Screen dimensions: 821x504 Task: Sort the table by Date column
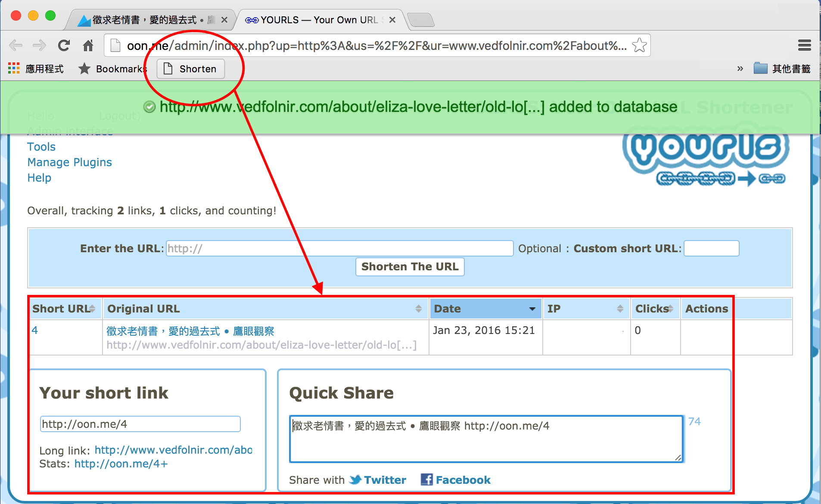pyautogui.click(x=485, y=309)
